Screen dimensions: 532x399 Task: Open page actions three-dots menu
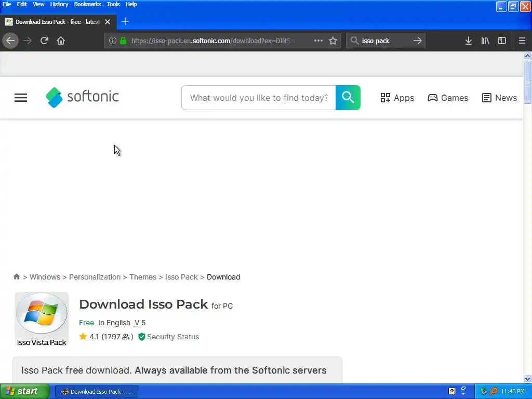coord(318,41)
